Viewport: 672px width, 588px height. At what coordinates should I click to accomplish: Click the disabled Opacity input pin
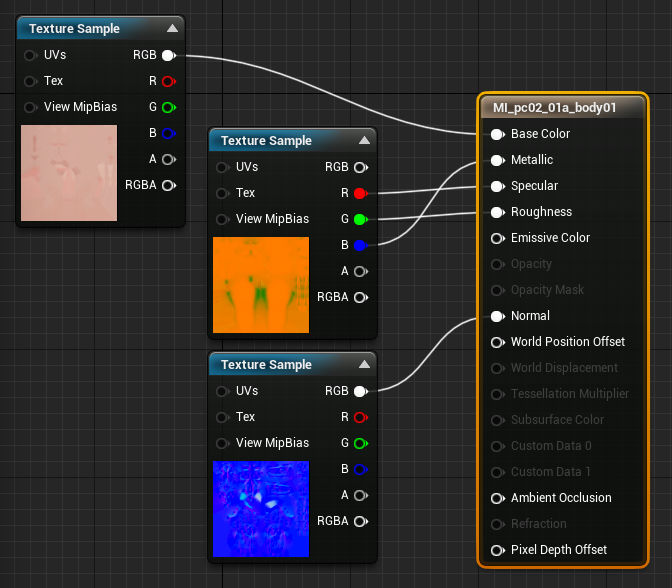point(498,264)
